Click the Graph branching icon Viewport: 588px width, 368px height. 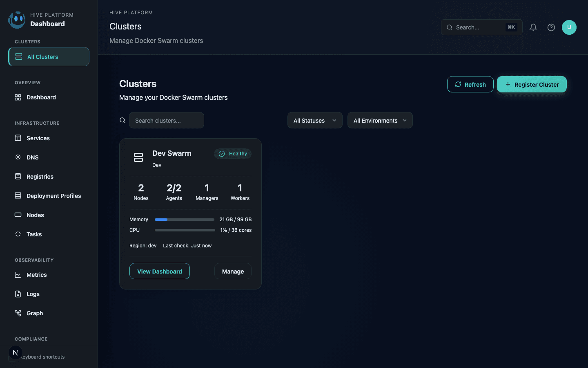pyautogui.click(x=18, y=313)
